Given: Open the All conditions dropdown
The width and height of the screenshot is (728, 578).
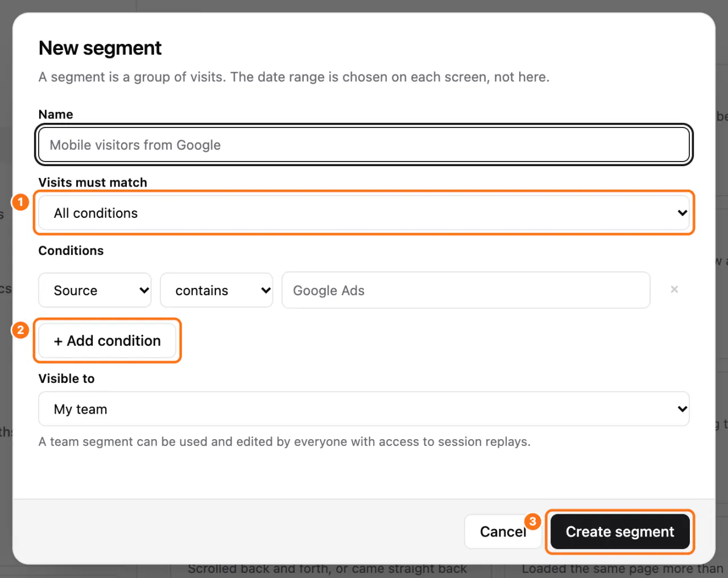Looking at the screenshot, I should click(x=364, y=213).
